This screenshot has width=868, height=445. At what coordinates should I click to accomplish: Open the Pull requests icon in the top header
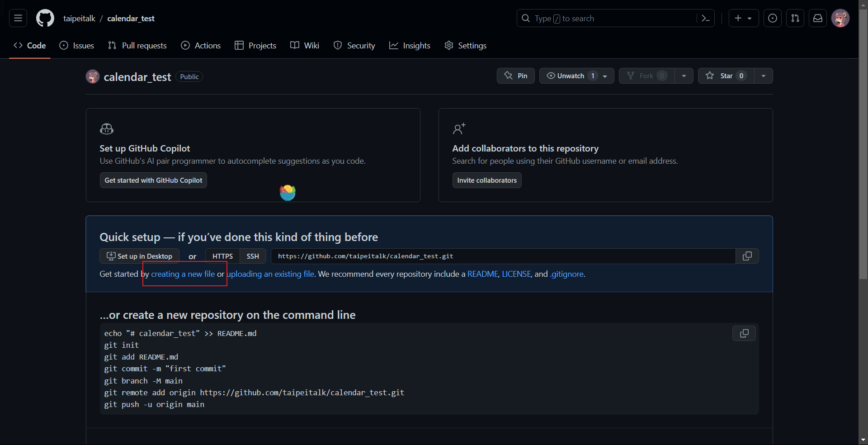[x=795, y=18]
